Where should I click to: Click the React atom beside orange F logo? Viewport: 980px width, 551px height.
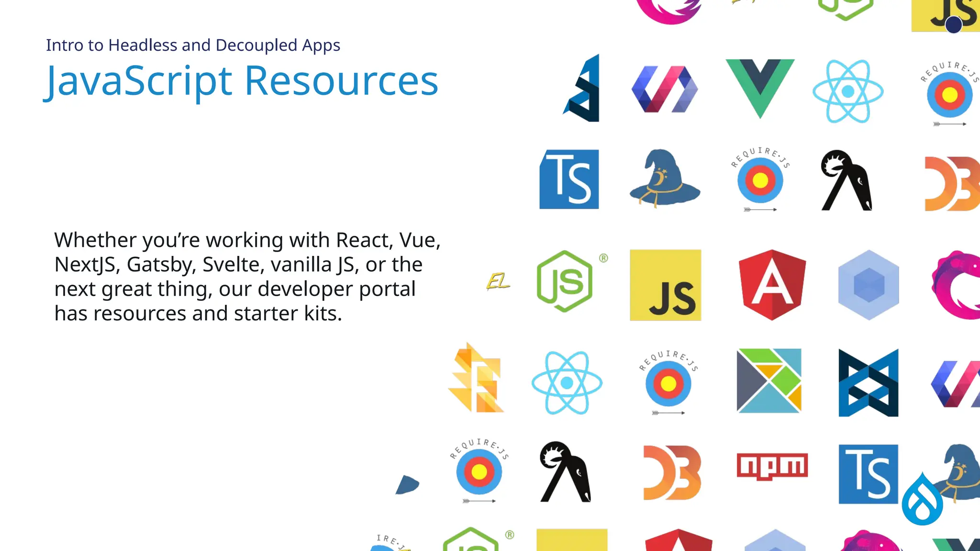567,383
